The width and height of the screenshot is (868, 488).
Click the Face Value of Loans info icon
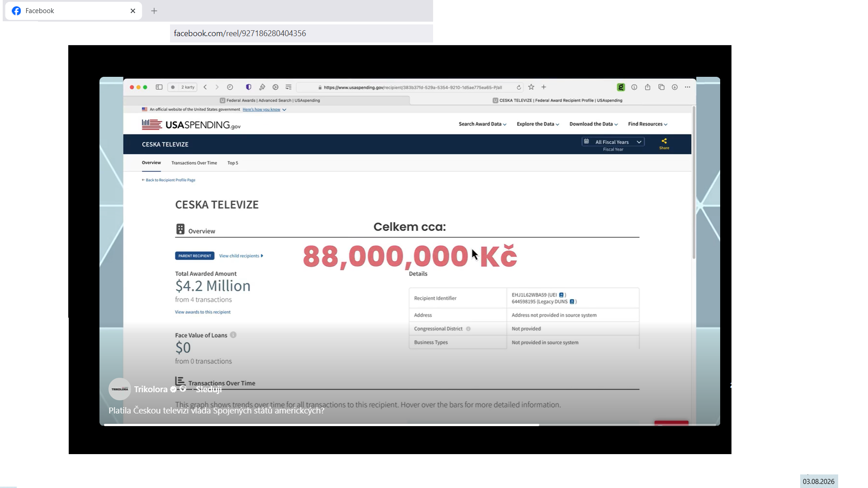[233, 335]
